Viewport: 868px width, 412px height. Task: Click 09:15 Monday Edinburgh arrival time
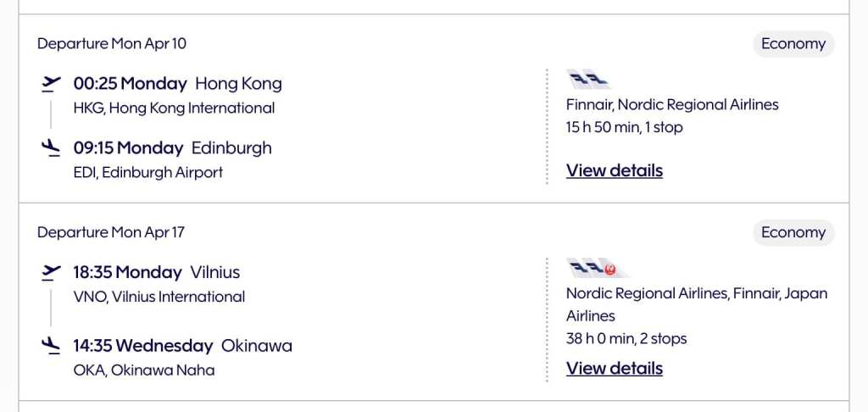click(x=128, y=148)
